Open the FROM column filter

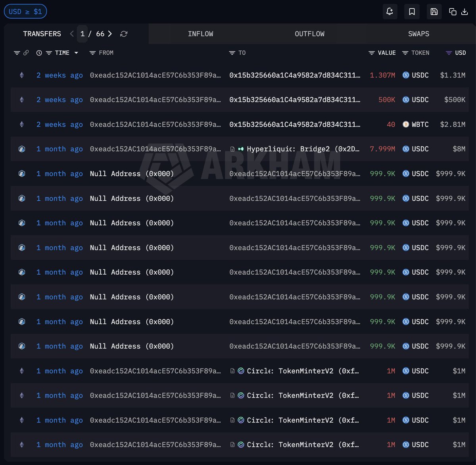pos(92,53)
